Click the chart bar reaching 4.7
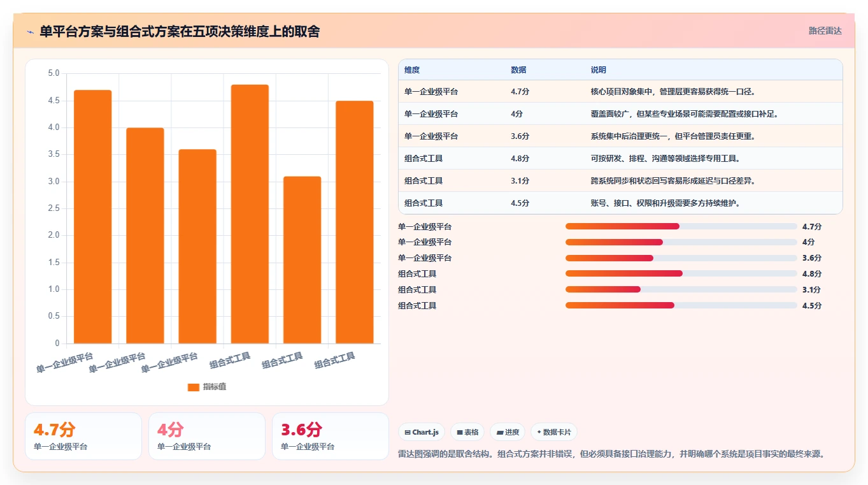 [x=93, y=217]
